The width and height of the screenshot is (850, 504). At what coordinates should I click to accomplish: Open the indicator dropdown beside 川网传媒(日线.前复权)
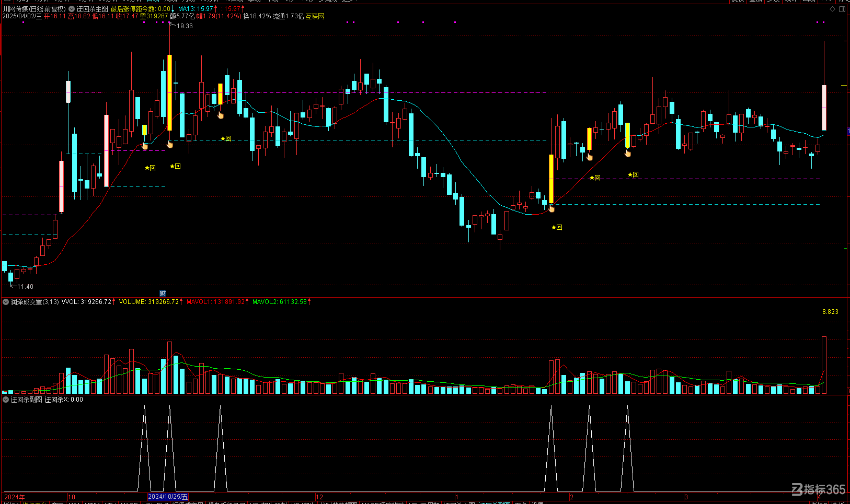click(72, 9)
